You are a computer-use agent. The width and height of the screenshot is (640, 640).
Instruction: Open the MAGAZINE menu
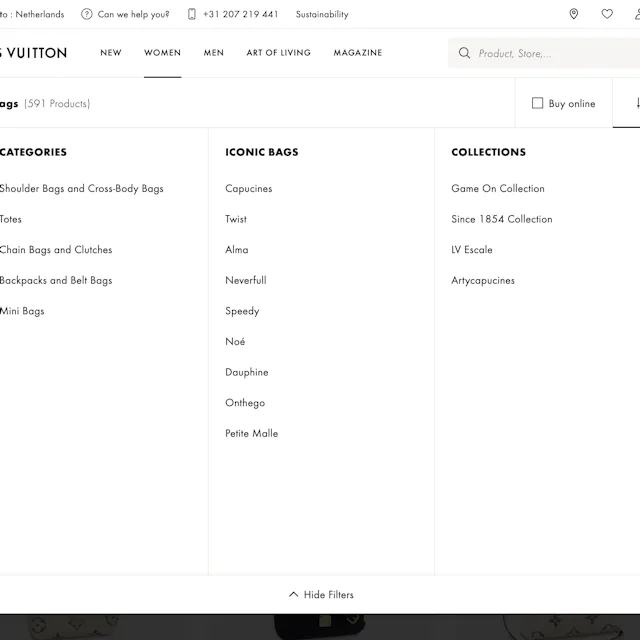[x=358, y=53]
